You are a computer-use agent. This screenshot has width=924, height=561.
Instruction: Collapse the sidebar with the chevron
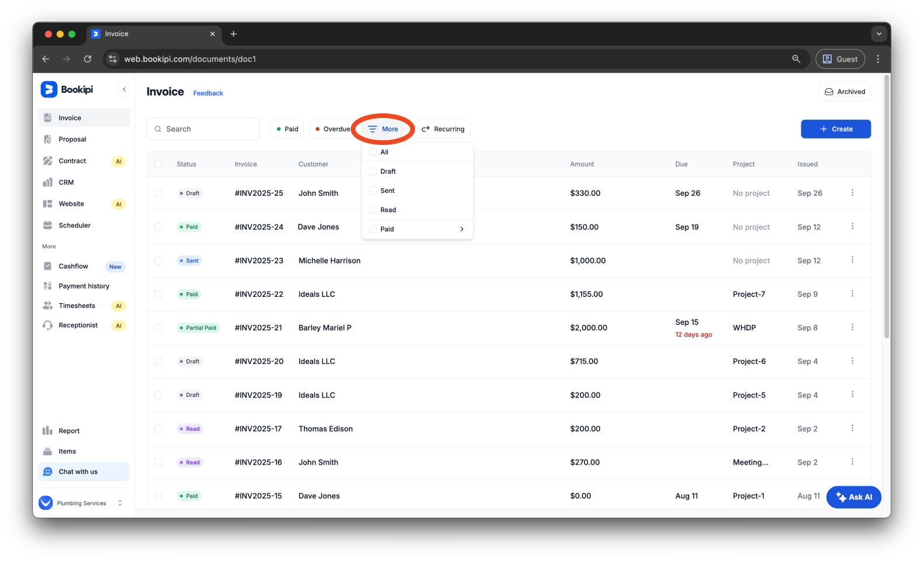tap(124, 89)
